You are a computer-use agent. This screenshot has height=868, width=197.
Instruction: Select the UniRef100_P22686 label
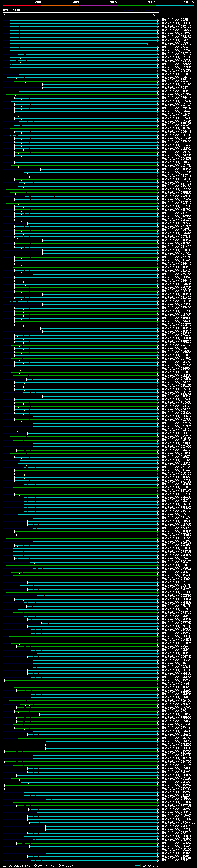[176, 64]
